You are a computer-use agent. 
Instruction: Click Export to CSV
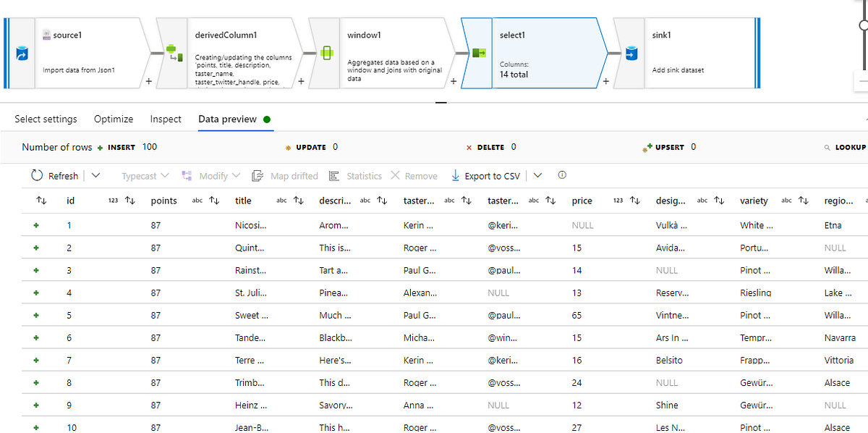coord(485,175)
